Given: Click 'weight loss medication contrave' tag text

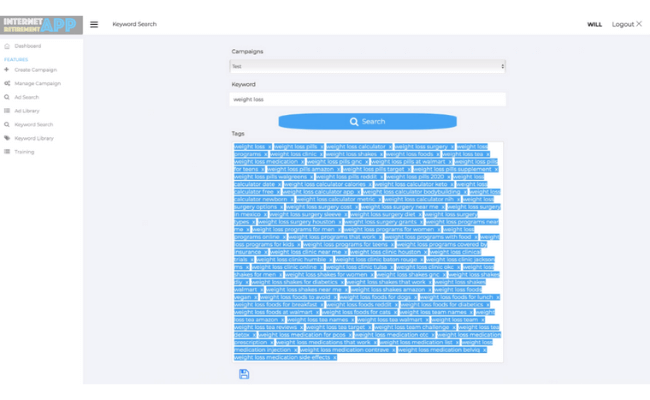Looking at the screenshot, I should (344, 350).
